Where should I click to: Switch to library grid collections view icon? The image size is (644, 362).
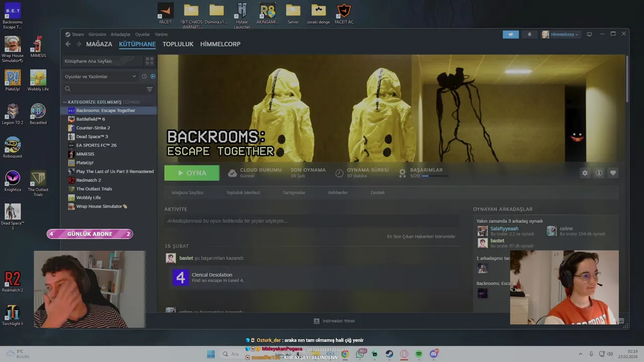coord(149,61)
